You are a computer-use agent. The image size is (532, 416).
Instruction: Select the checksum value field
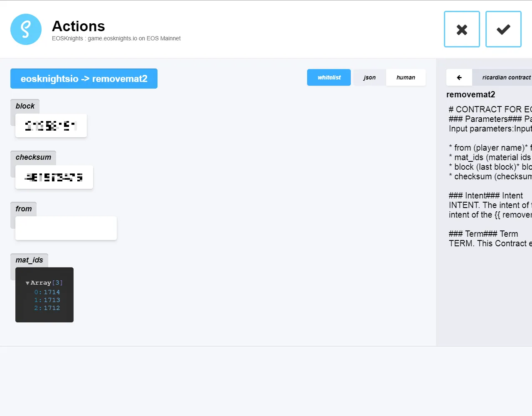coord(54,177)
